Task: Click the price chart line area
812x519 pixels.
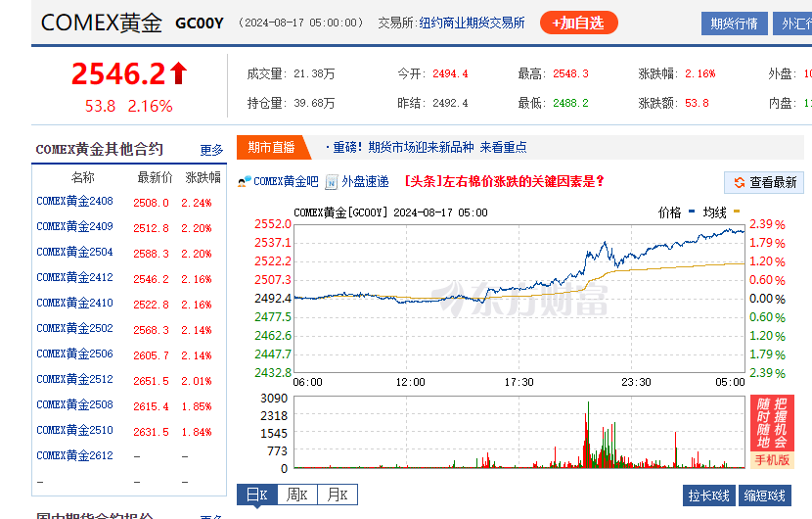Action: 519,299
